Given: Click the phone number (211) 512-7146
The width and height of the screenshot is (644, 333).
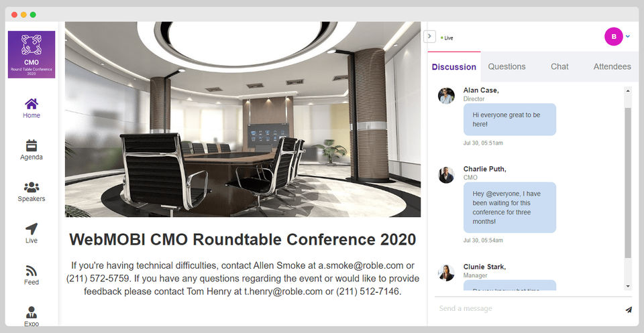Looking at the screenshot, I should (x=367, y=291).
